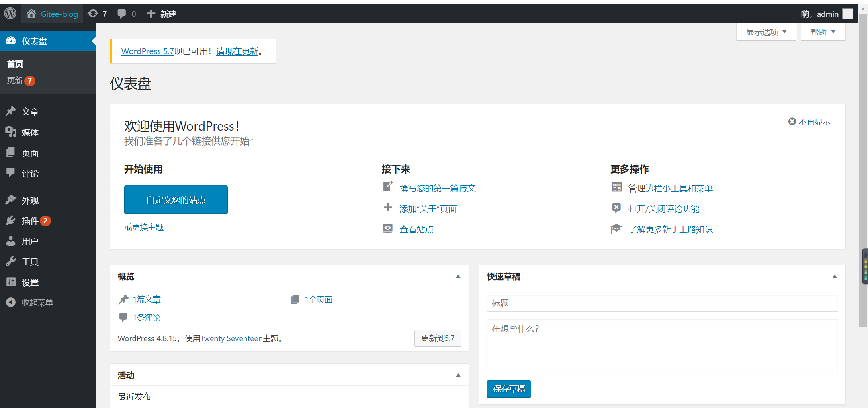Click the 外观 paintbrush icon

(x=11, y=200)
